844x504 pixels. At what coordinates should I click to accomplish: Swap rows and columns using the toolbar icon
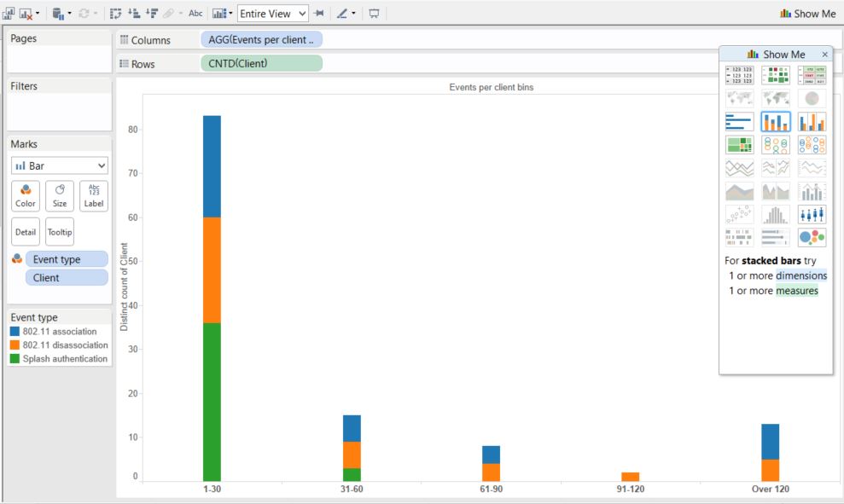coord(115,14)
